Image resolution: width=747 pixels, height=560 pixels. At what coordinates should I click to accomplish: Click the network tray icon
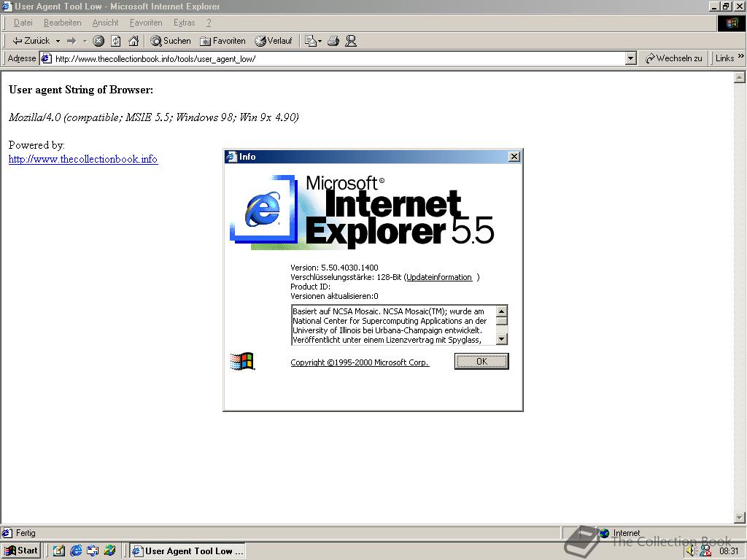pyautogui.click(x=705, y=551)
